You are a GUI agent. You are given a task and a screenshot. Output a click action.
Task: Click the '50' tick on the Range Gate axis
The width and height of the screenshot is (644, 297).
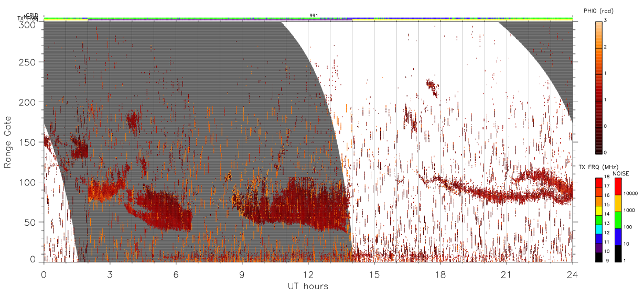(x=29, y=222)
